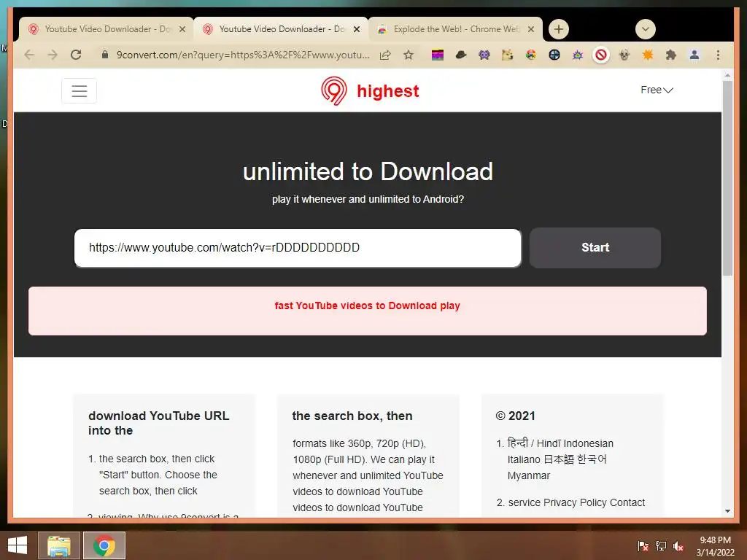Close the Explode the Web! tab
Image resolution: width=747 pixels, height=560 pixels.
click(531, 29)
